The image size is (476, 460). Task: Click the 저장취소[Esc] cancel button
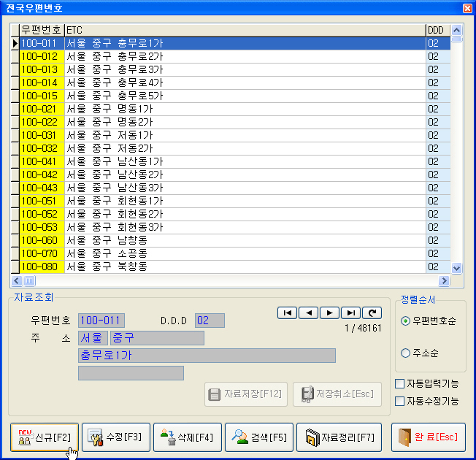(x=337, y=394)
